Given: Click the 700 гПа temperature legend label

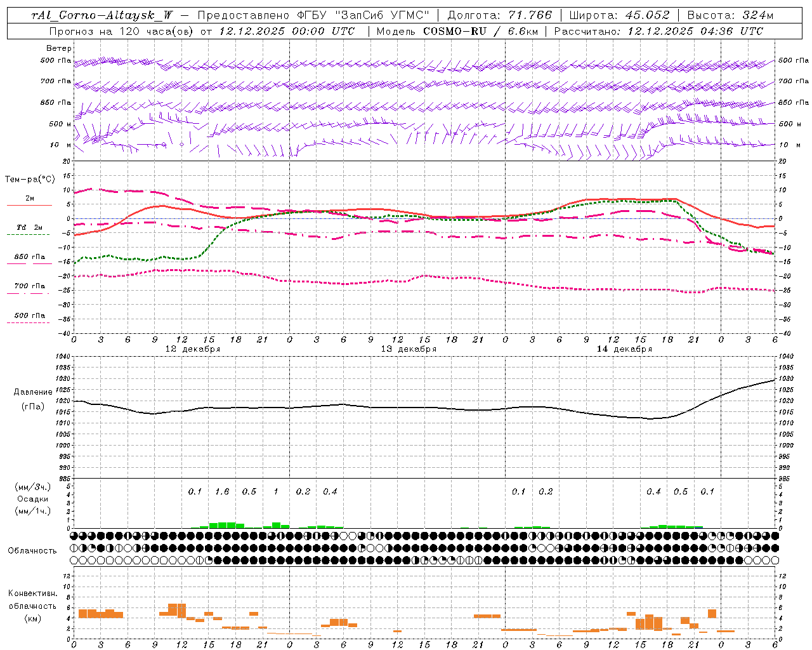Looking at the screenshot, I should (x=30, y=286).
